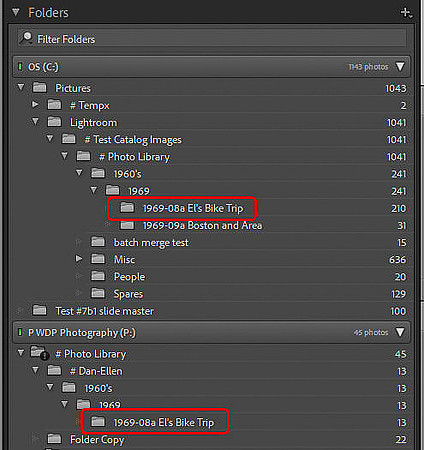
Task: Click the 45 photos count on P: volume
Action: (x=371, y=332)
